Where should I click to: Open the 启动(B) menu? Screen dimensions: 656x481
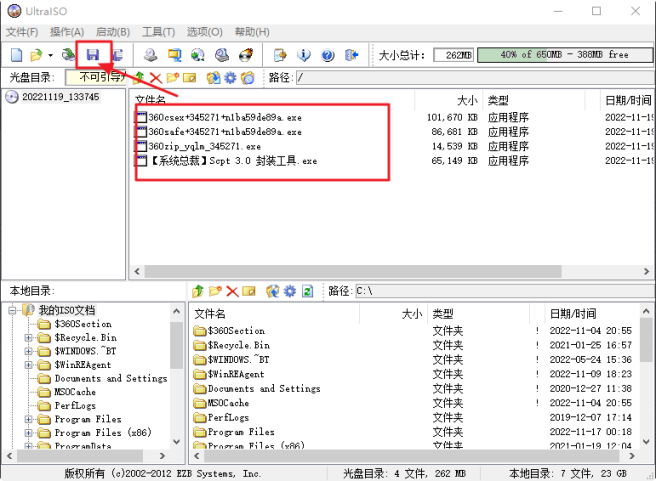click(x=113, y=32)
